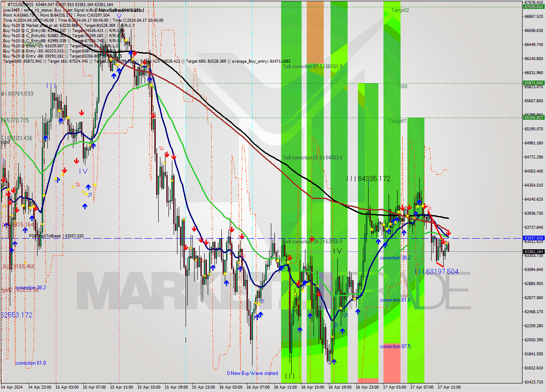This screenshot has width=546, height=392.
Task: Click the 62885.950 price axis value
Action: (534, 283)
